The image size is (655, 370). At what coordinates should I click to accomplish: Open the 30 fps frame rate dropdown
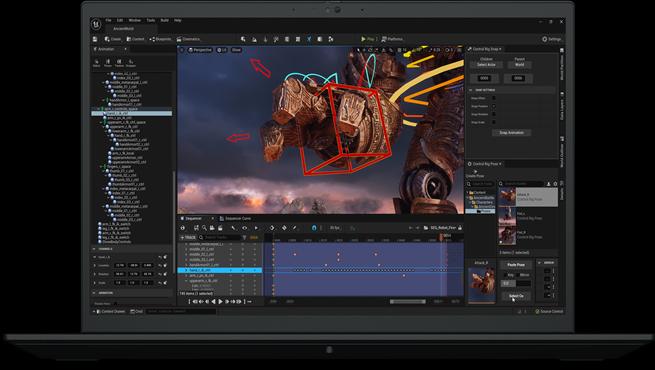(x=335, y=228)
